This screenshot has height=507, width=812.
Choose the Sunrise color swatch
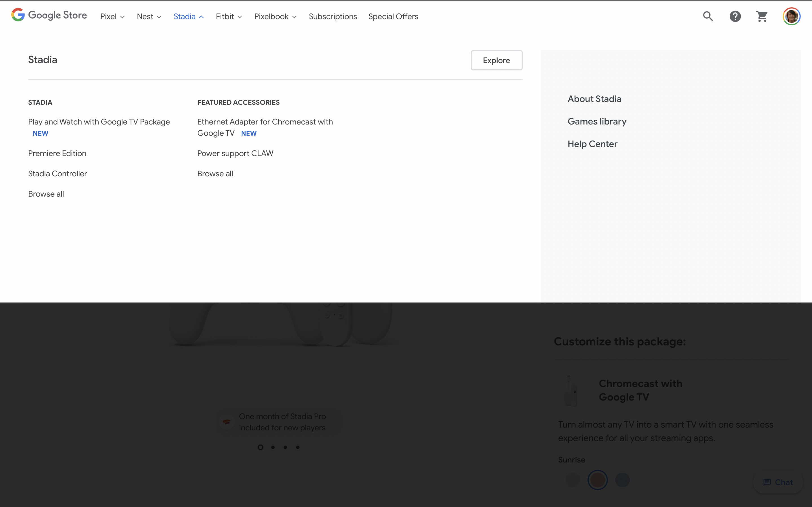tap(597, 480)
